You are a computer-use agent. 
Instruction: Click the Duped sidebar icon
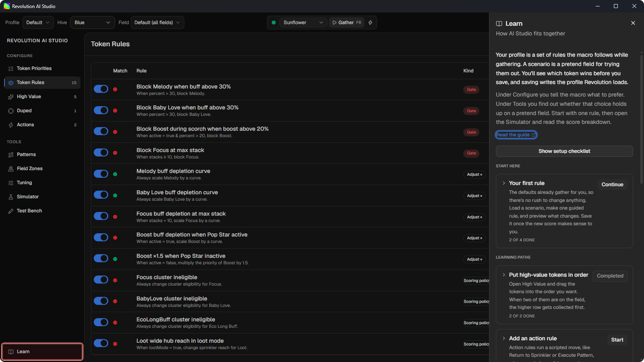[11, 111]
